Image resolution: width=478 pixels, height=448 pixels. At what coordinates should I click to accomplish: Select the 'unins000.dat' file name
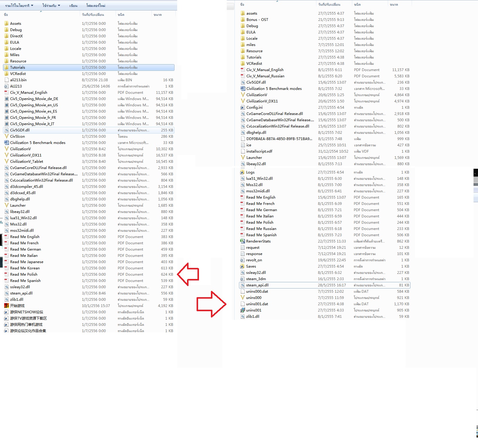pos(257,291)
